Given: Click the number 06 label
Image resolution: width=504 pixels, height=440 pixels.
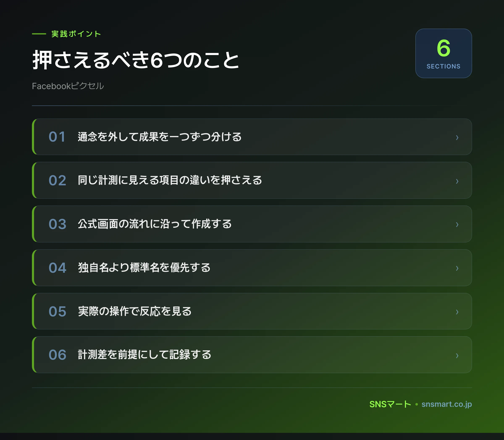Looking at the screenshot, I should pyautogui.click(x=57, y=355).
